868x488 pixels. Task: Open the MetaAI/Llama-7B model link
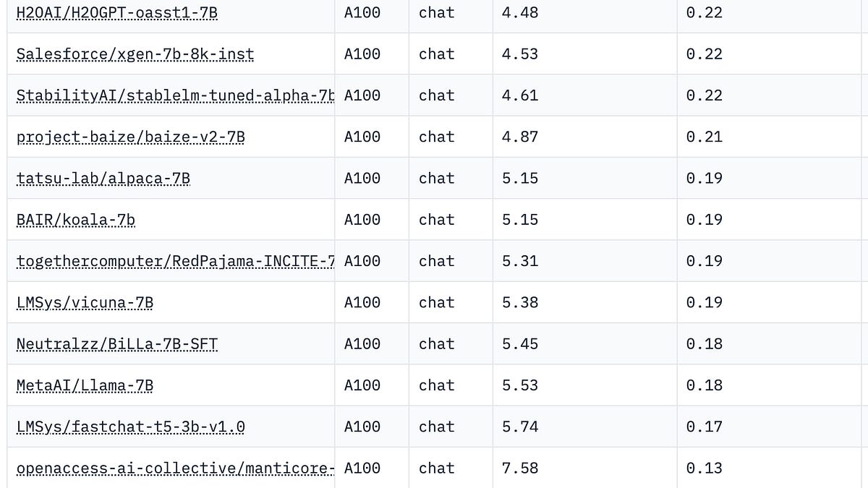85,385
